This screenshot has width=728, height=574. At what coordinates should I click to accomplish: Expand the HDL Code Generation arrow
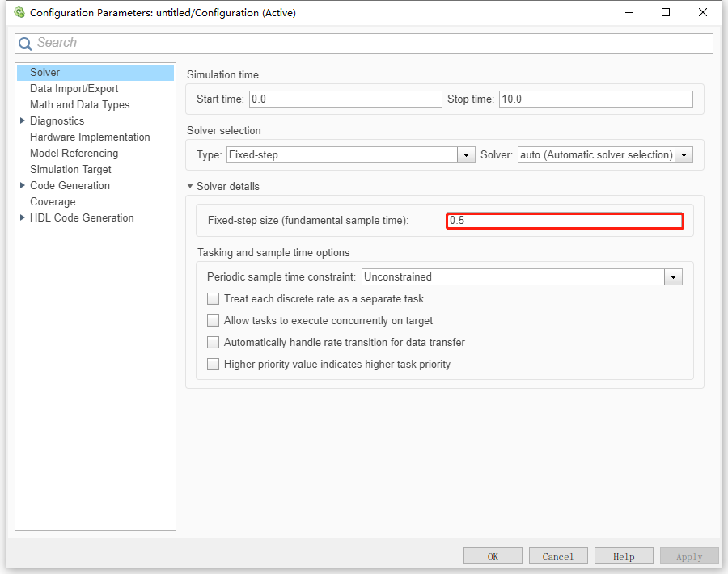click(x=23, y=217)
